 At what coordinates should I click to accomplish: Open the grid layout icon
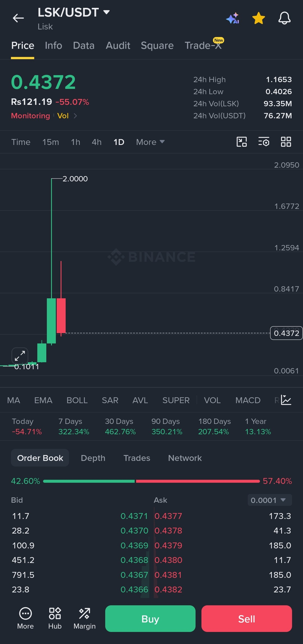click(286, 142)
